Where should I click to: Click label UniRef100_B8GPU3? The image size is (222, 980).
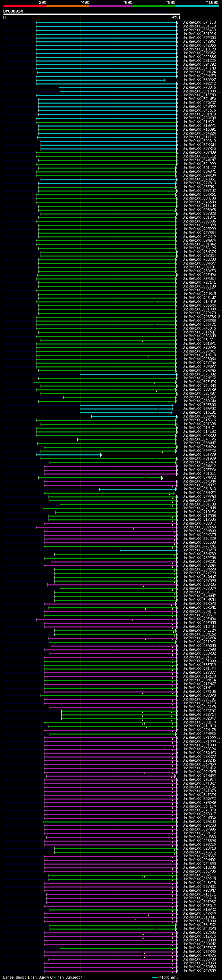[199, 959]
